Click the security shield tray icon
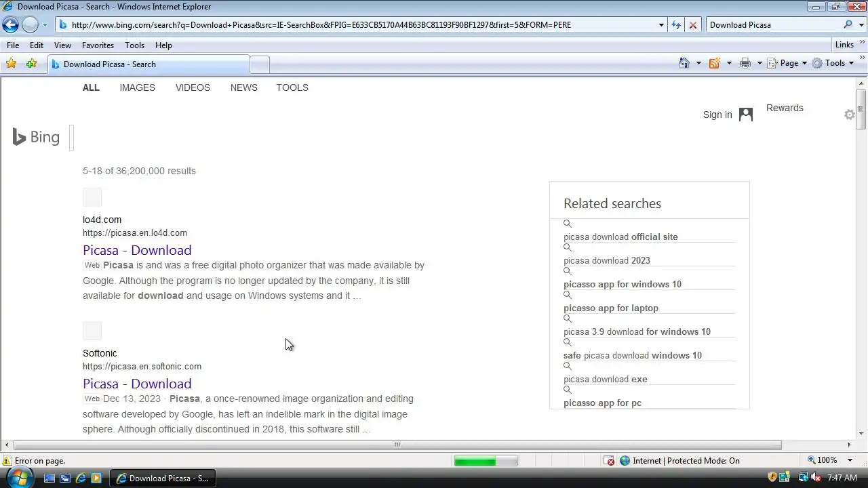Image resolution: width=868 pixels, height=488 pixels. tap(772, 478)
